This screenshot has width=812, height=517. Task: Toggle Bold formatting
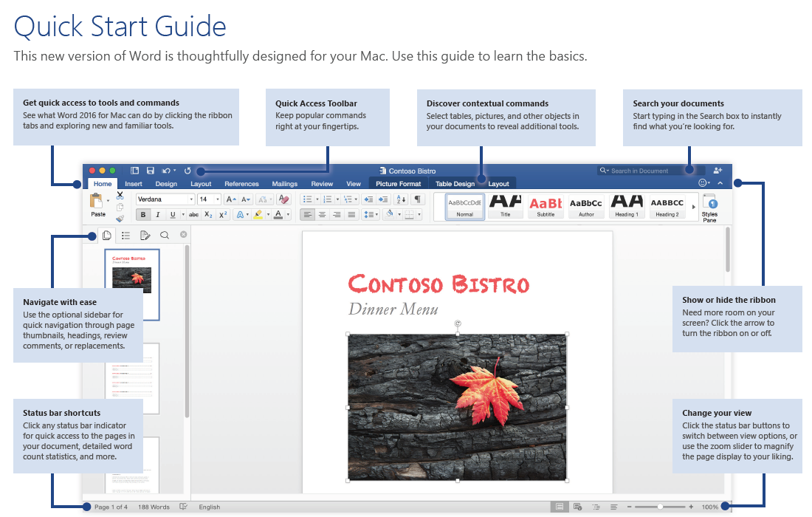143,214
